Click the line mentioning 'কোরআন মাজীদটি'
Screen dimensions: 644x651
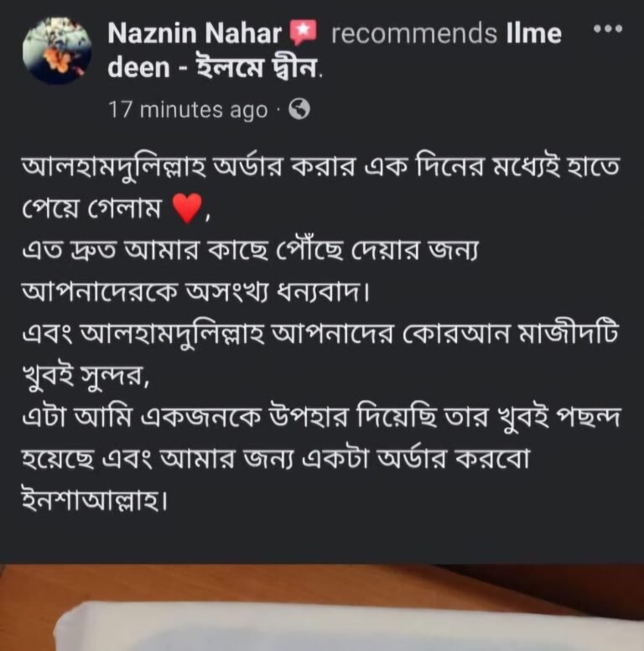point(320,335)
